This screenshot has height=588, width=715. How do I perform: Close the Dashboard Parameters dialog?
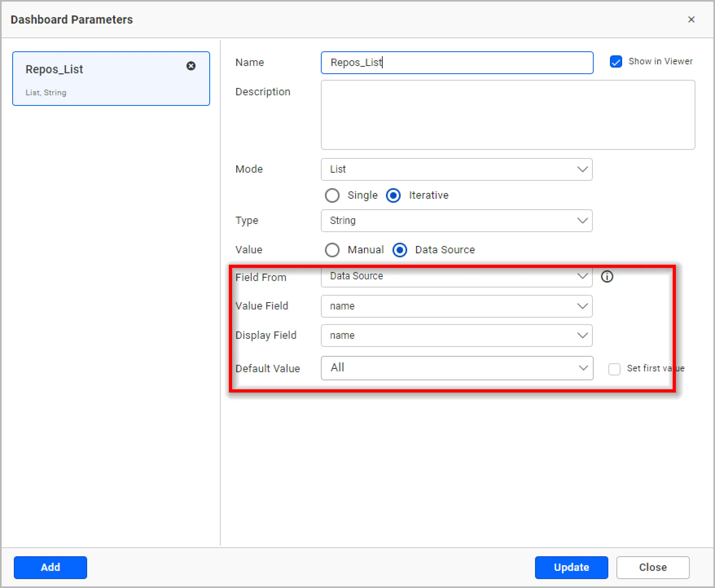click(691, 20)
